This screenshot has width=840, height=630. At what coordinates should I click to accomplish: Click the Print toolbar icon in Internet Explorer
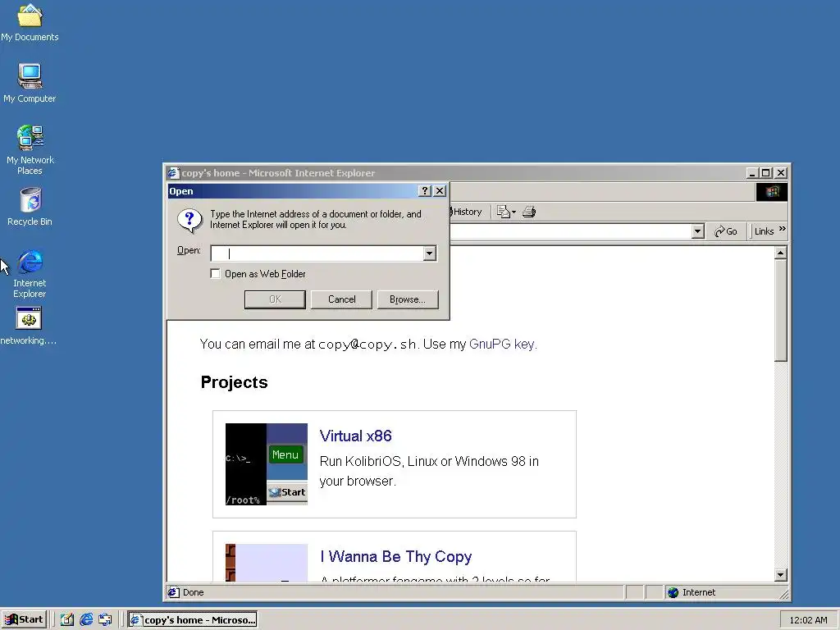coord(529,212)
